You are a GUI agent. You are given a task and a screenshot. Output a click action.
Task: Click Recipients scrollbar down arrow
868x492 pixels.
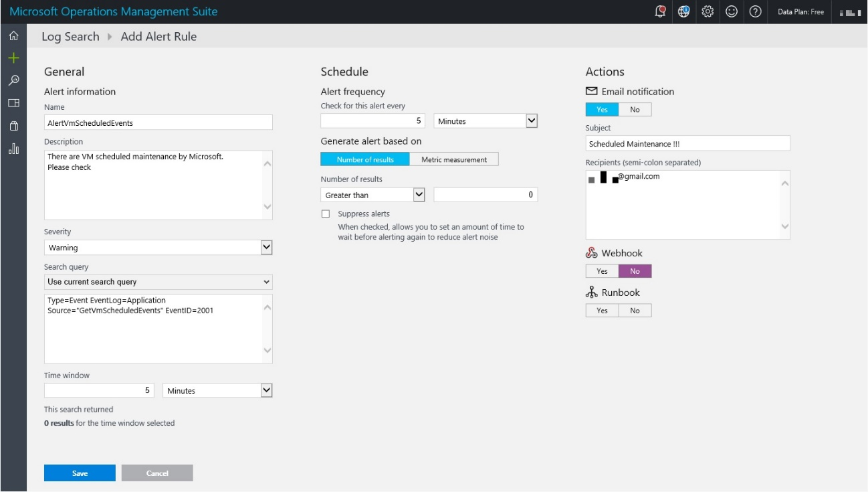click(785, 226)
